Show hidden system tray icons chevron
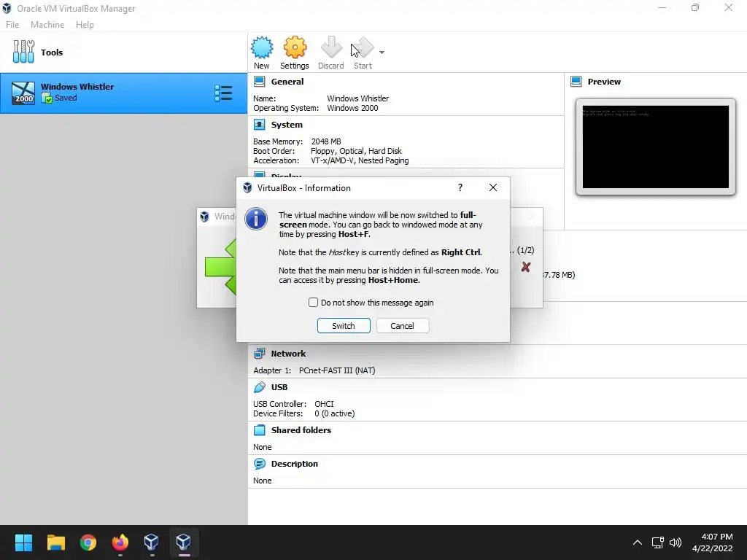747x560 pixels. point(638,542)
